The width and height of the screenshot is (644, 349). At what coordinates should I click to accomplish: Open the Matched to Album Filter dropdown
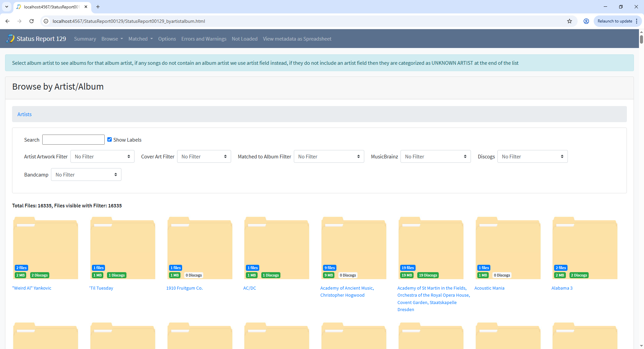329,156
